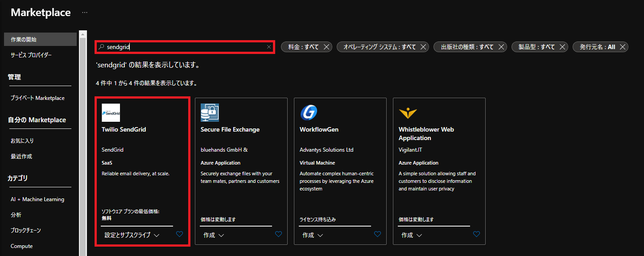Remove the 出版社の種類 filter

tap(501, 47)
